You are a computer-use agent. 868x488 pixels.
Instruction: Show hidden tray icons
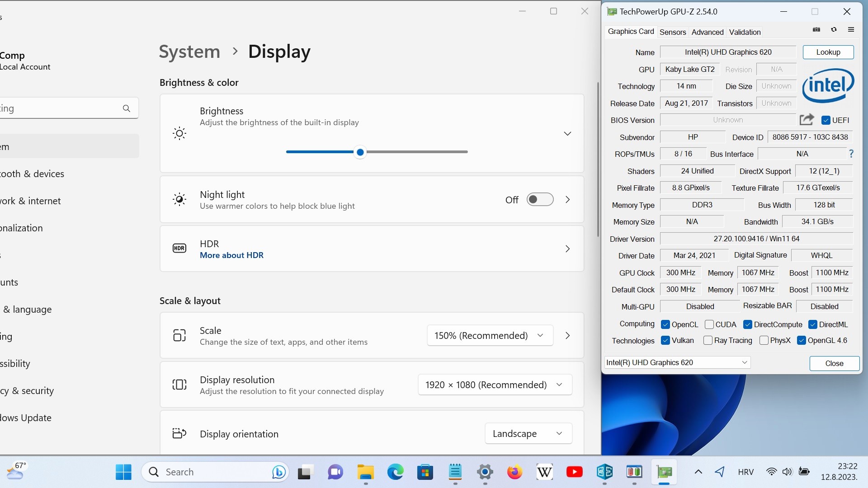pos(698,472)
